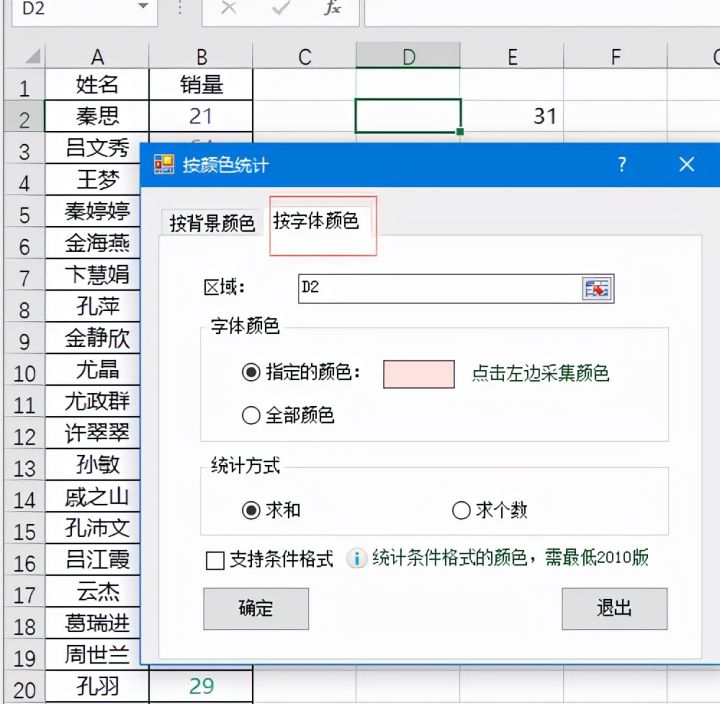Select column D header
Viewport: 720px width, 704px height.
tap(408, 57)
